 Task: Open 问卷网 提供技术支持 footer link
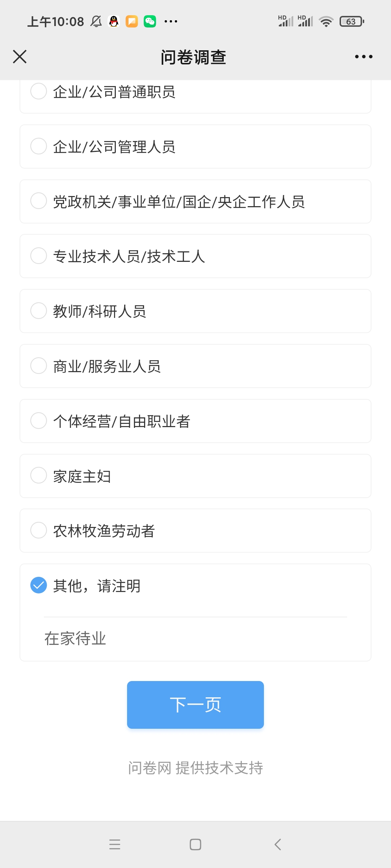(195, 768)
